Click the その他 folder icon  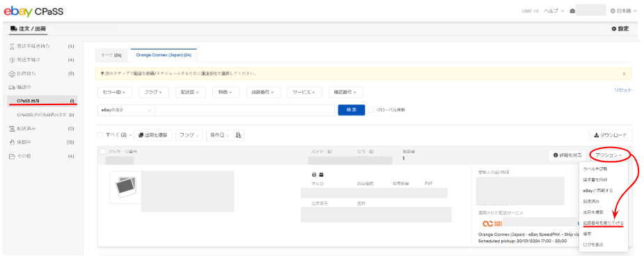(x=12, y=157)
